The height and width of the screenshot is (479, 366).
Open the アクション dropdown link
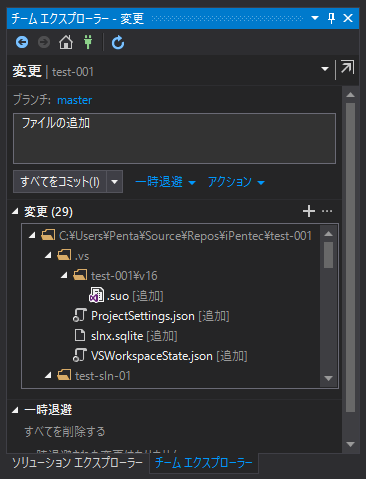click(236, 182)
